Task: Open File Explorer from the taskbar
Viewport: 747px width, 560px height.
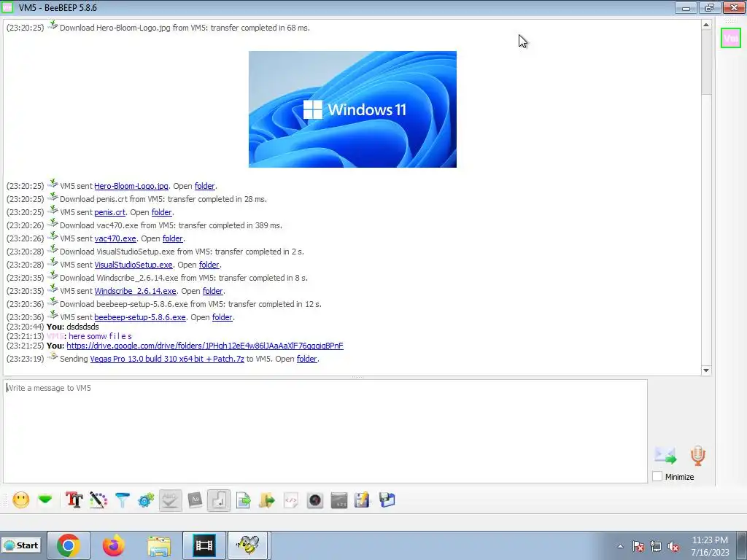Action: (159, 545)
